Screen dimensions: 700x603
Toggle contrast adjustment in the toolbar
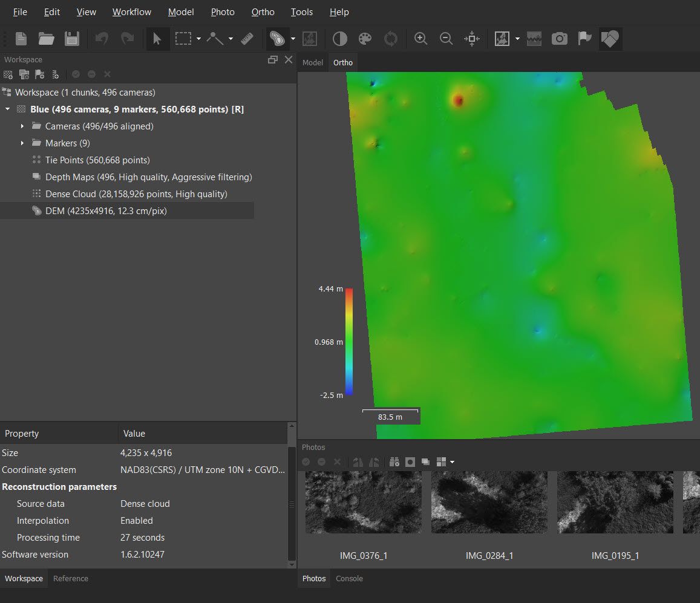(339, 39)
